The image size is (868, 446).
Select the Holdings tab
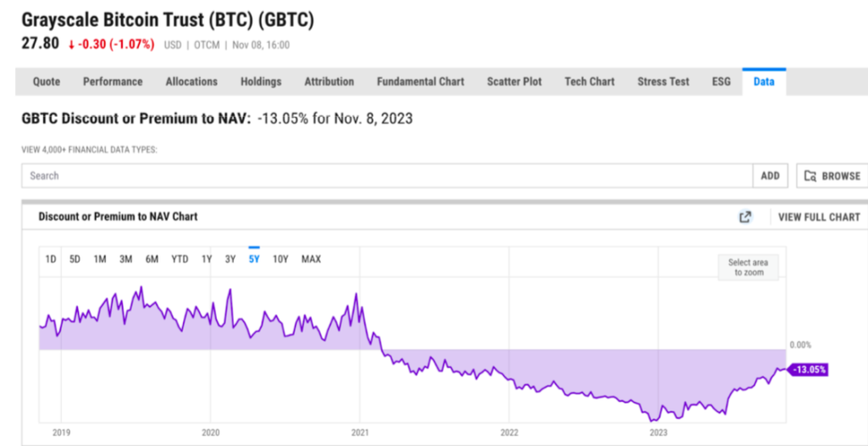pyautogui.click(x=261, y=81)
